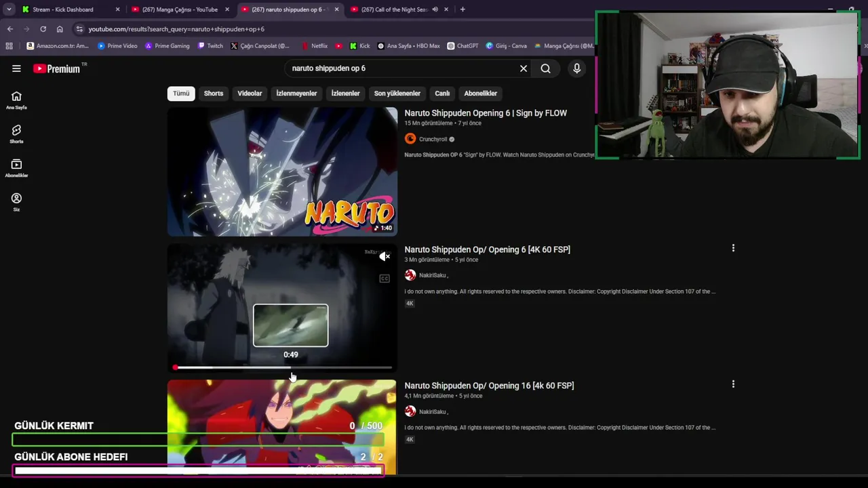Open HBO Max bookmark
Image resolution: width=868 pixels, height=488 pixels.
408,46
